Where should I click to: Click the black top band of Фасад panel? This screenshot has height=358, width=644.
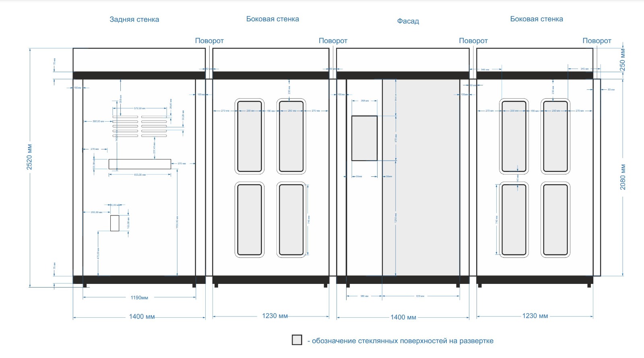pyautogui.click(x=402, y=75)
